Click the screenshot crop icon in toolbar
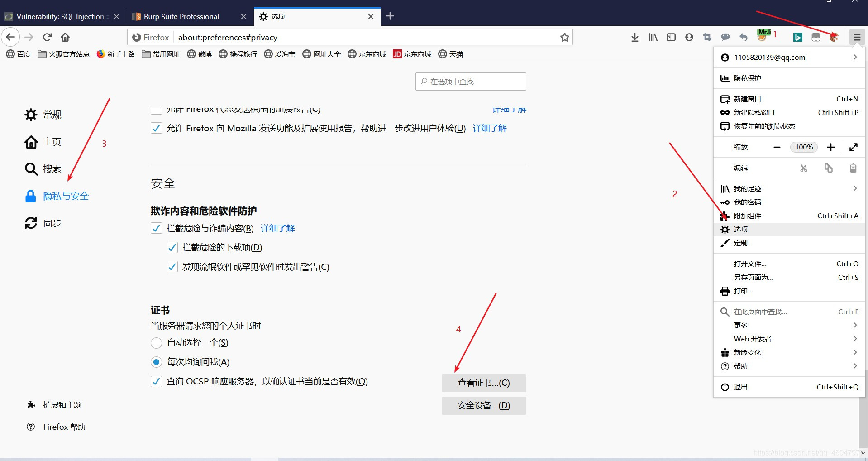The height and width of the screenshot is (461, 868). click(x=707, y=37)
